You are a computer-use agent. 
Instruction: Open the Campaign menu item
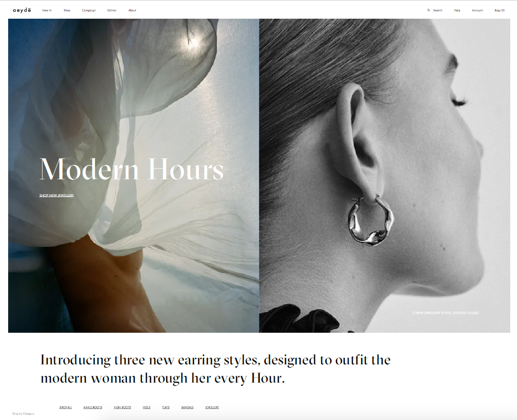tap(89, 10)
